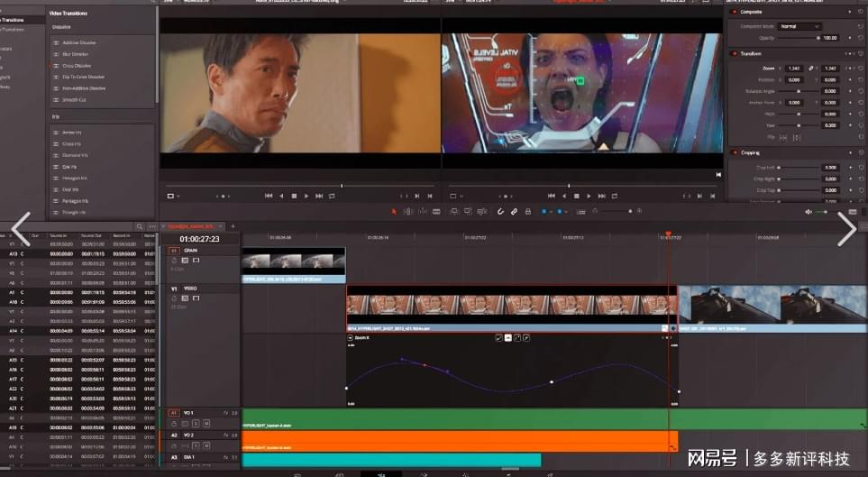Play source viewer in reverse

281,196
